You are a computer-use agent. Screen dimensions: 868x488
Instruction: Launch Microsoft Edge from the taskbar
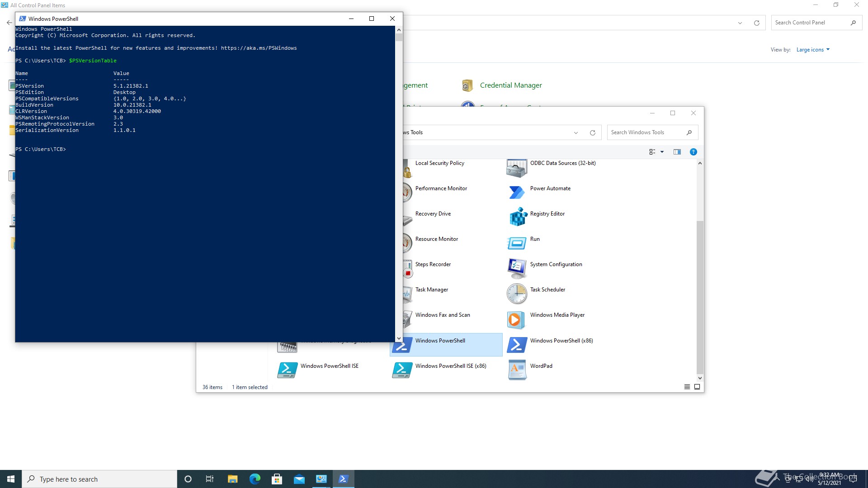click(x=255, y=479)
